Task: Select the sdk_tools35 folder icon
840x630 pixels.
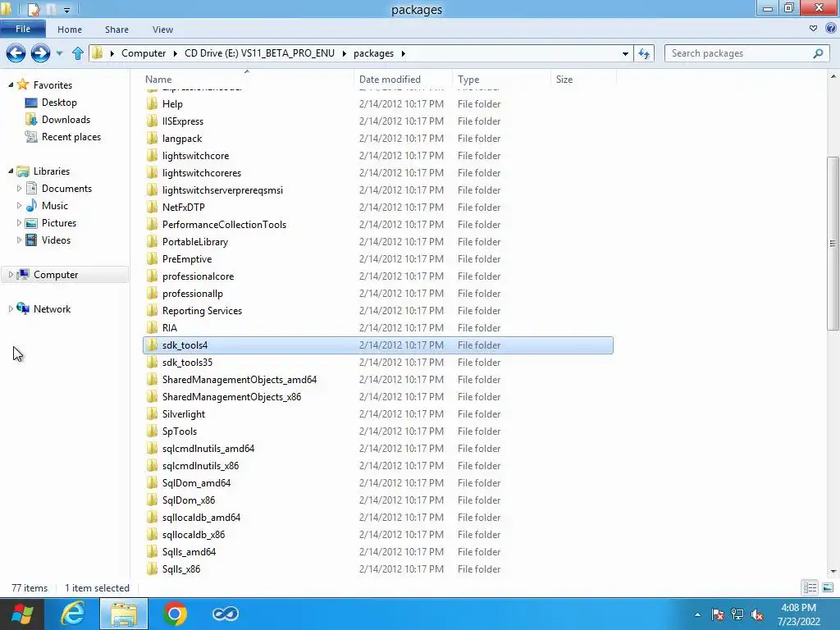Action: [152, 362]
